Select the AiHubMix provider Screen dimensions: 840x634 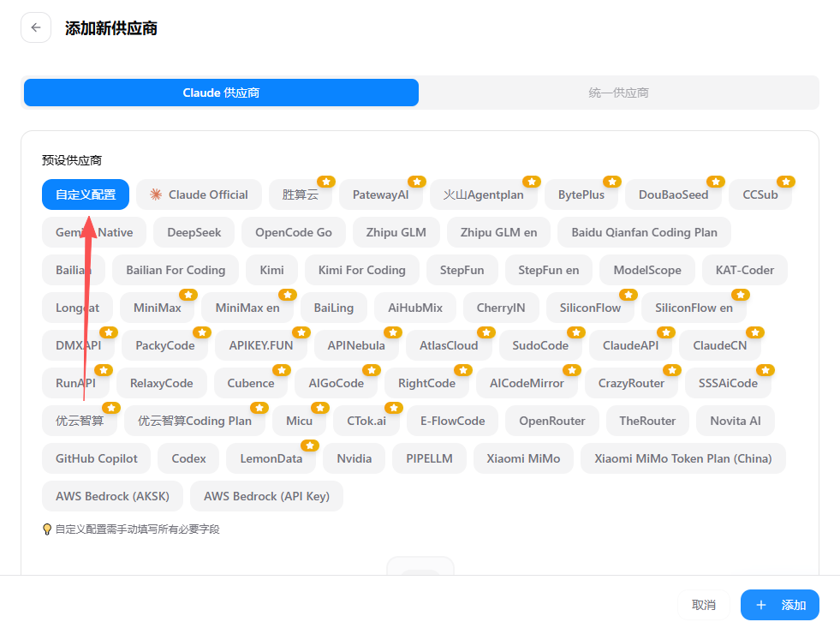(x=415, y=308)
